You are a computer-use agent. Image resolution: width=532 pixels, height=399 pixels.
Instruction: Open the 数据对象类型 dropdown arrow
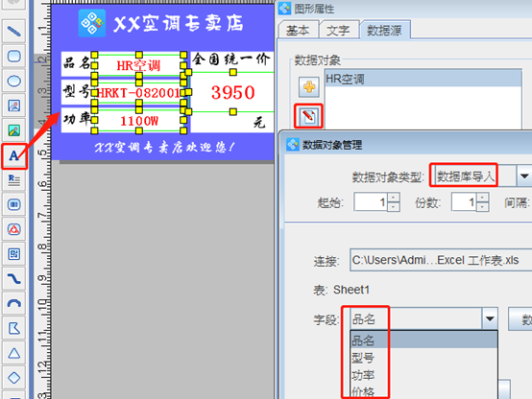click(x=524, y=176)
